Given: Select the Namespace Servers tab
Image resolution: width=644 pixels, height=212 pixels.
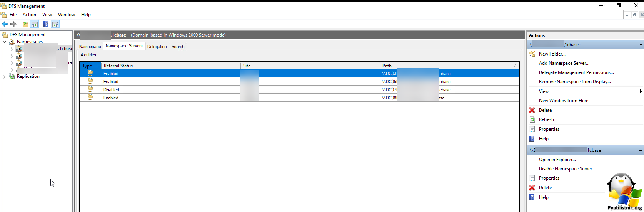Looking at the screenshot, I should [124, 46].
